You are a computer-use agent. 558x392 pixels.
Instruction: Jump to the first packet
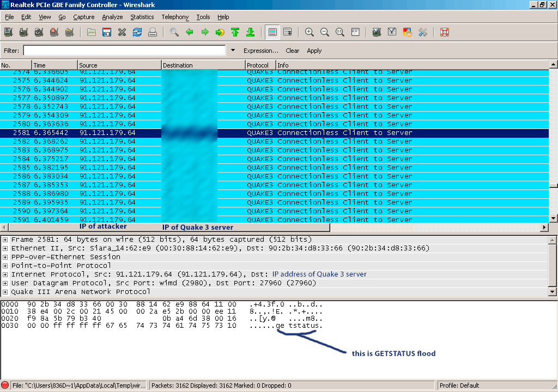[235, 32]
